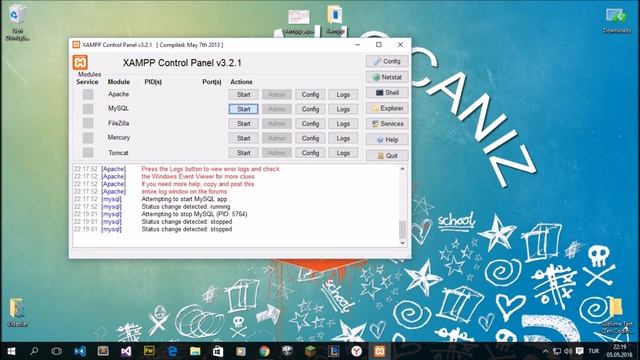Click the log scrollbar down arrow
Image resolution: width=640 pixels, height=360 pixels.
(402, 243)
